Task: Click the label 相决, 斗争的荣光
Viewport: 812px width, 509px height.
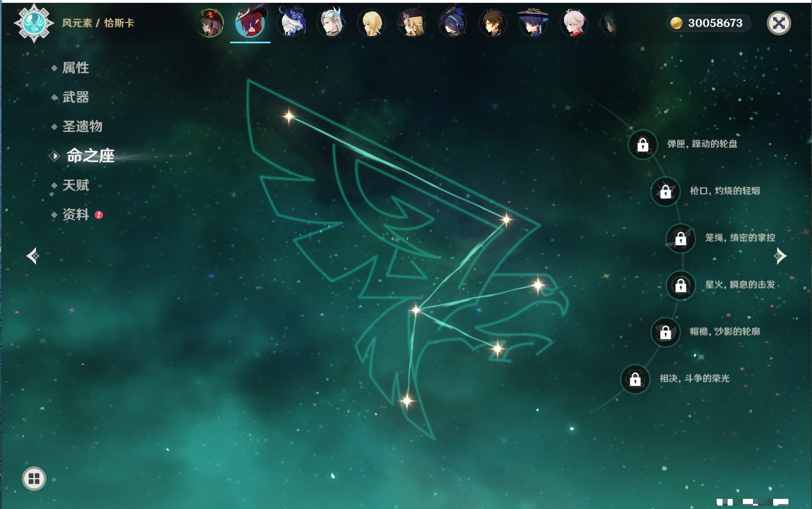Action: coord(694,379)
